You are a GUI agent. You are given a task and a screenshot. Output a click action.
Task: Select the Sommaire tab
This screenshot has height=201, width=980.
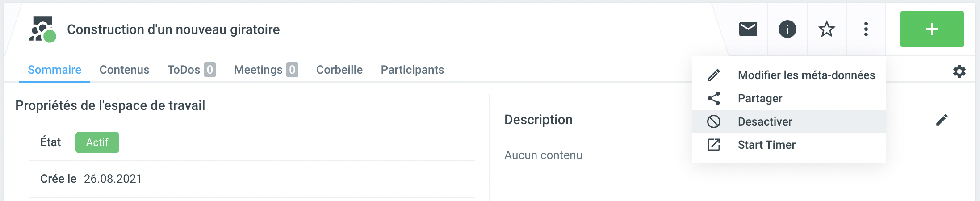[54, 70]
